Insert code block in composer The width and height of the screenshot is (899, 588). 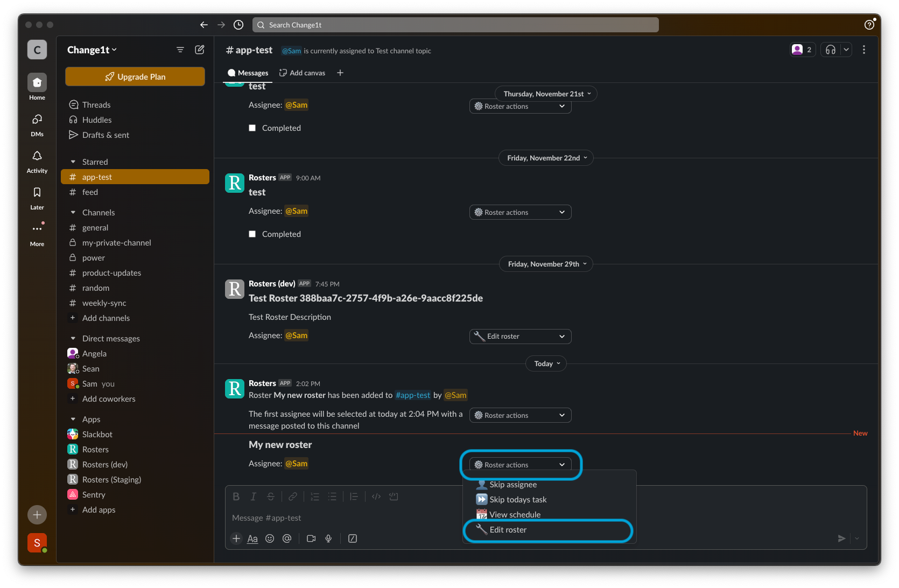click(394, 496)
